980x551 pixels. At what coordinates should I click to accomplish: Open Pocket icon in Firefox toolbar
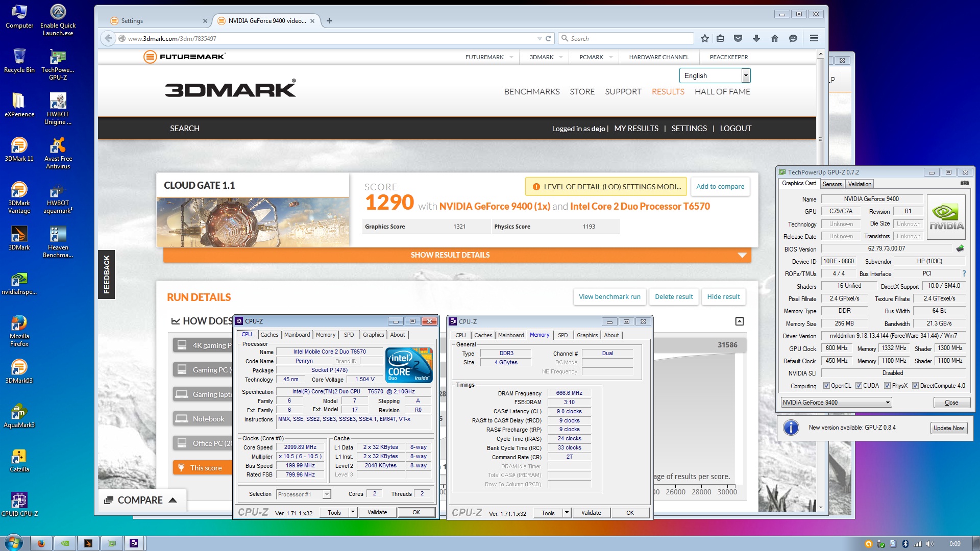pyautogui.click(x=738, y=38)
